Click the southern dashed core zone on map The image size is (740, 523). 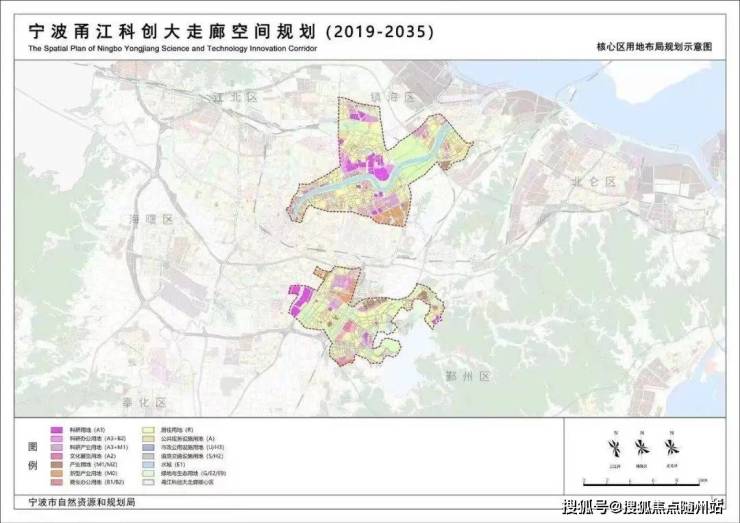359,316
